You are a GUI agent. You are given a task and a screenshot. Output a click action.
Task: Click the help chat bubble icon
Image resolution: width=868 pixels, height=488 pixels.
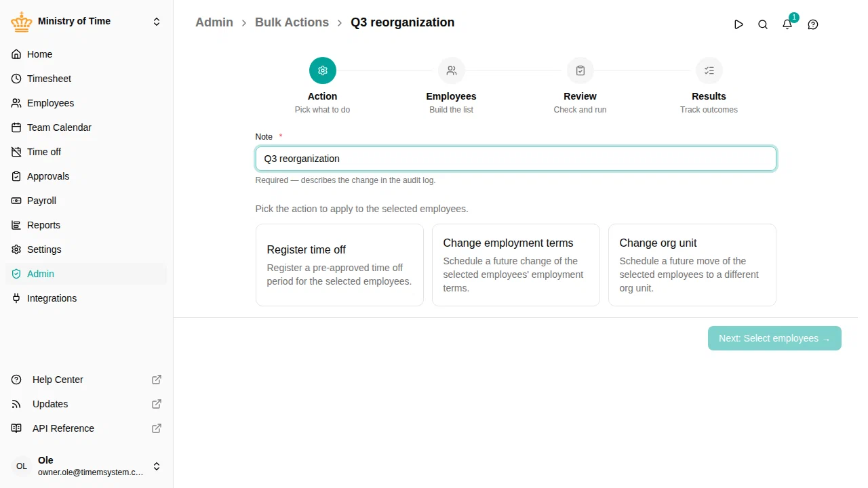[813, 24]
